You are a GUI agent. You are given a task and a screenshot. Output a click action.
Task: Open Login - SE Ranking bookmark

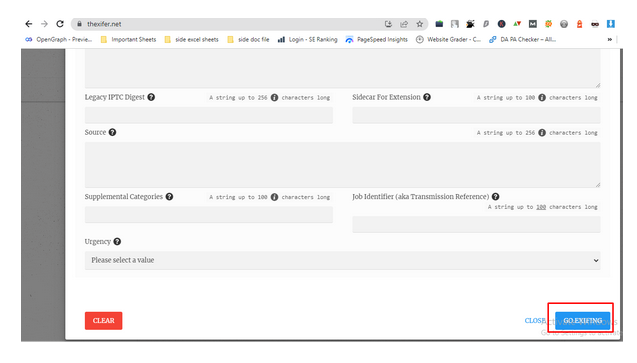pos(308,39)
